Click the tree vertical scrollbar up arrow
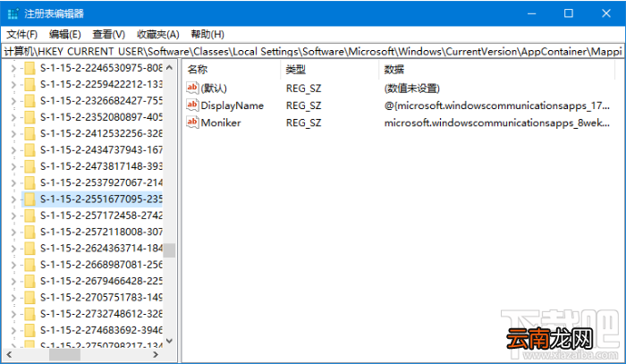This screenshot has height=364, width=626. point(169,67)
